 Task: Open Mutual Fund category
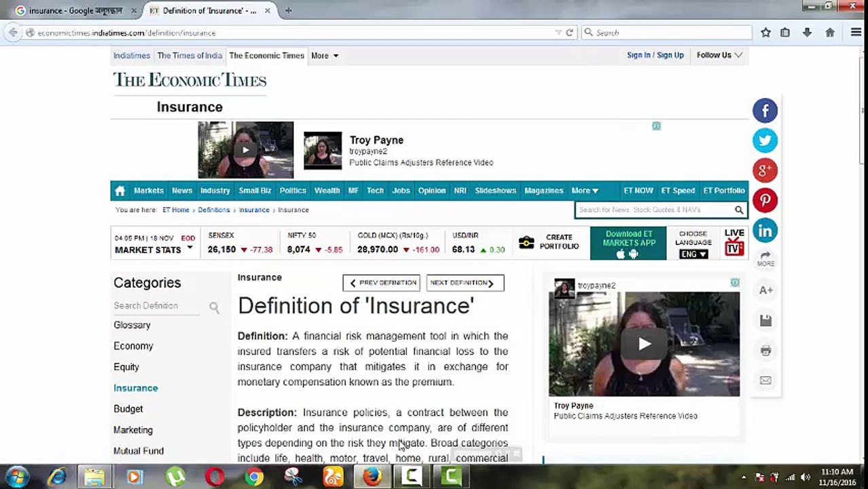tap(139, 451)
